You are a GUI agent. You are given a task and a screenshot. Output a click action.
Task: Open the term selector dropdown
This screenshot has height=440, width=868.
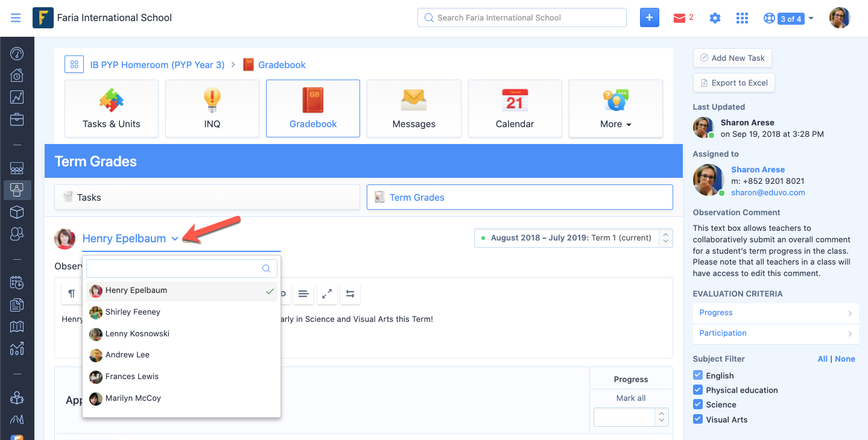573,238
